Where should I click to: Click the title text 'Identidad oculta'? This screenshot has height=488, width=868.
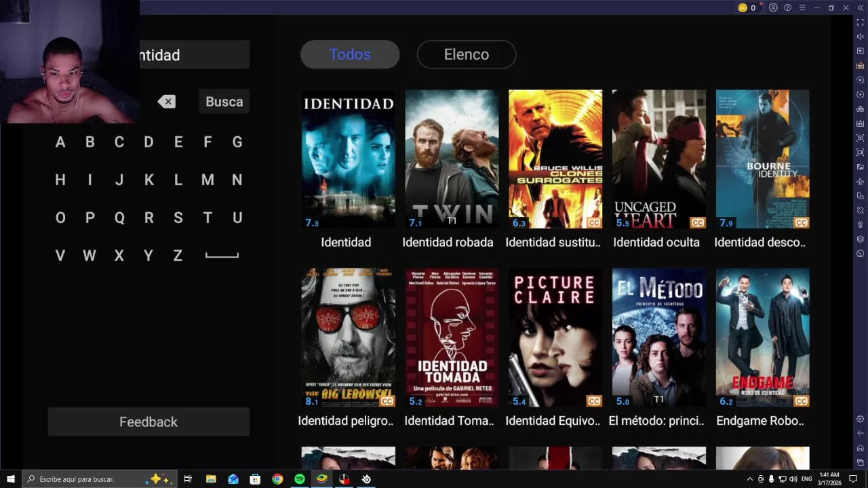pos(656,243)
